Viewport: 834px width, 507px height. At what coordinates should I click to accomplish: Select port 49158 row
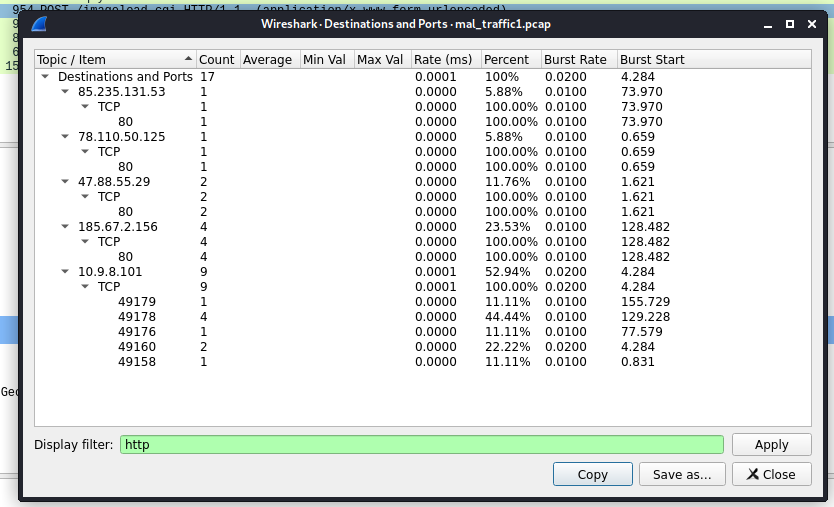click(x=423, y=361)
